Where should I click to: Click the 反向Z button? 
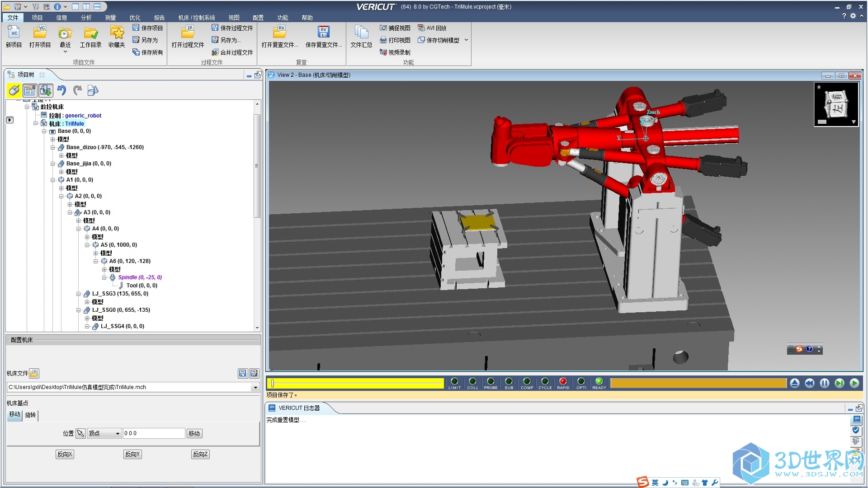point(200,454)
